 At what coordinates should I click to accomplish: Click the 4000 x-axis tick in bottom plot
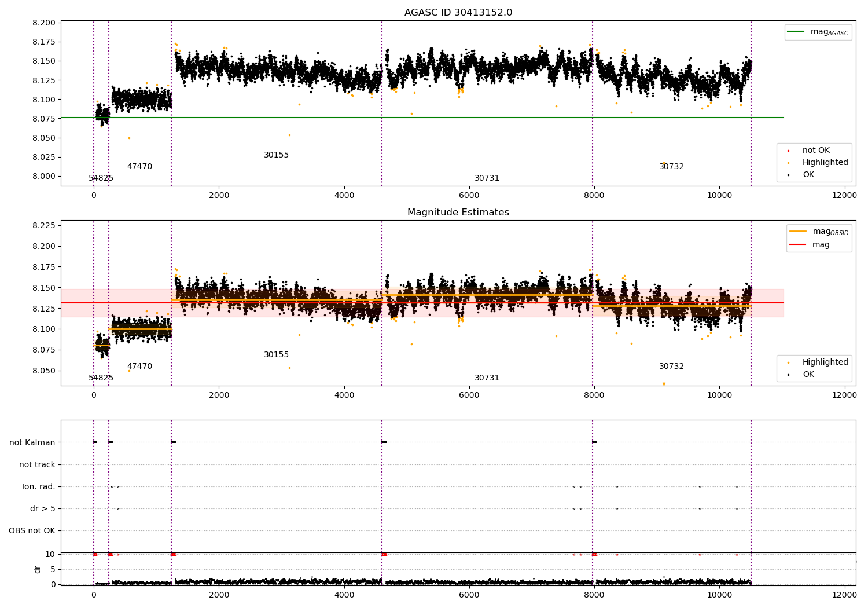[x=344, y=595]
